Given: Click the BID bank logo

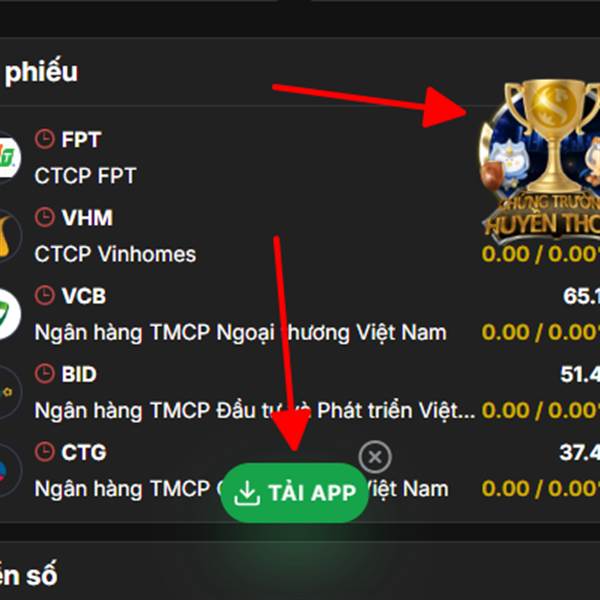Looking at the screenshot, I should [8, 392].
